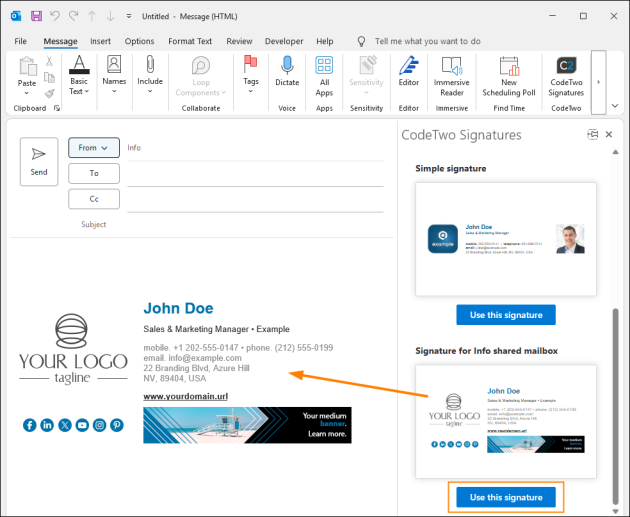Switch to the Review ribbon tab
Viewport: 630px width, 517px height.
239,41
